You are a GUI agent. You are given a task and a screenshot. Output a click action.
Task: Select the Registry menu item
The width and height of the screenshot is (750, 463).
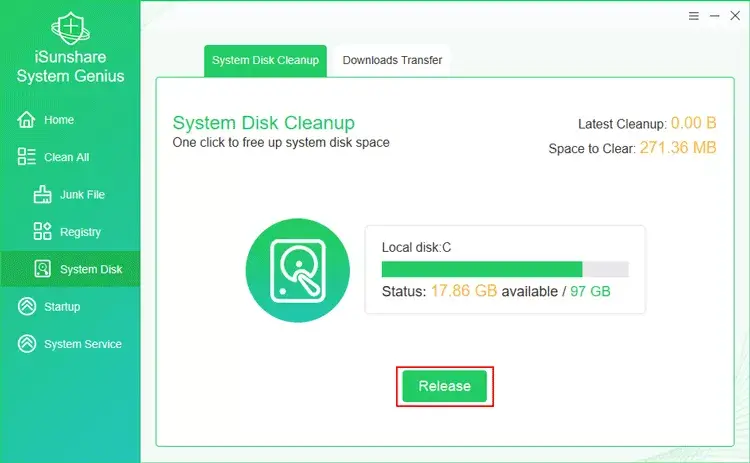70,232
